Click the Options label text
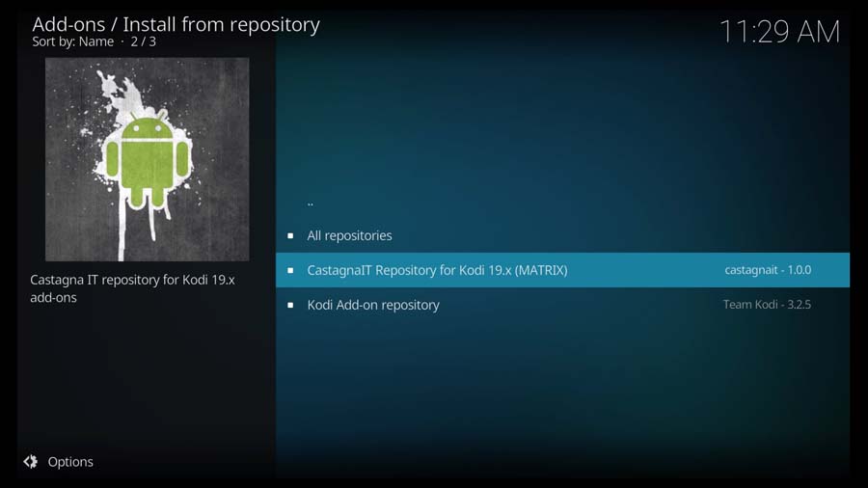868x488 pixels. [x=70, y=462]
